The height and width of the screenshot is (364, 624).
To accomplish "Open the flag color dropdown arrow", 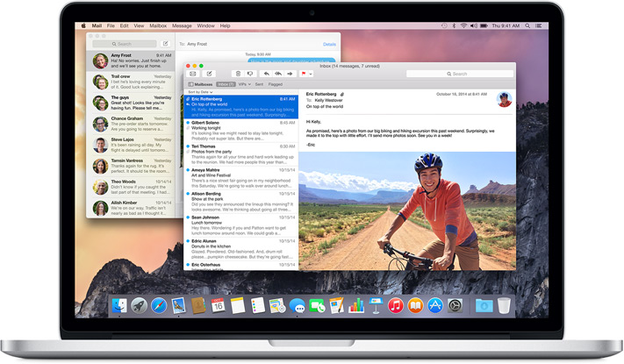I will pyautogui.click(x=312, y=74).
